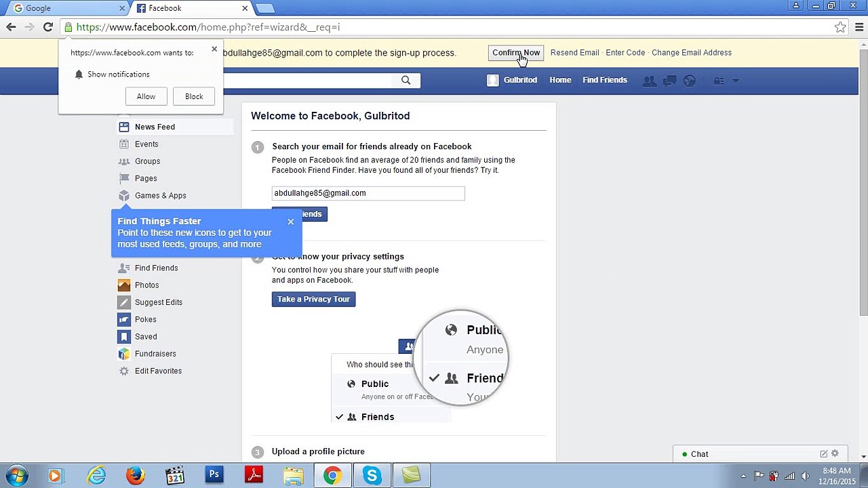Go back using the browser back arrow
This screenshot has height=488, width=868.
(x=11, y=27)
